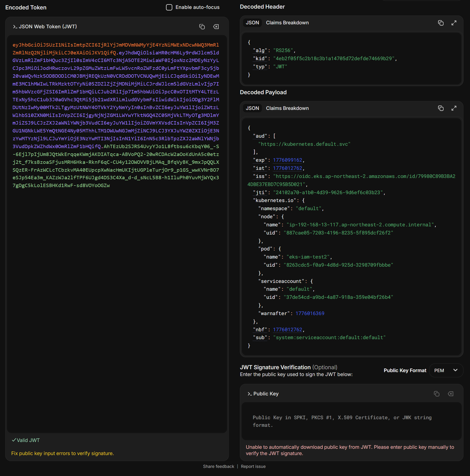Enable the auto-focus checkbox

pos(169,7)
